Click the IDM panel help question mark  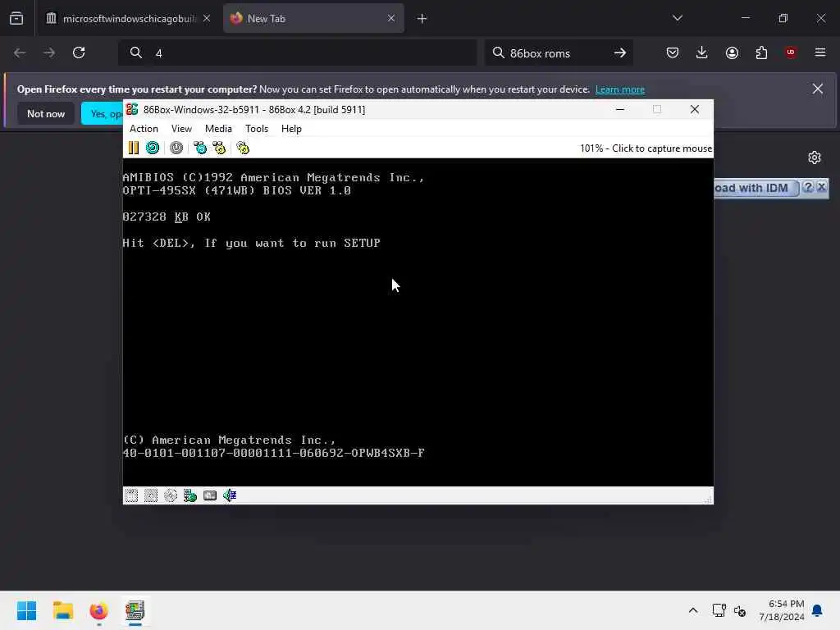pyautogui.click(x=808, y=187)
